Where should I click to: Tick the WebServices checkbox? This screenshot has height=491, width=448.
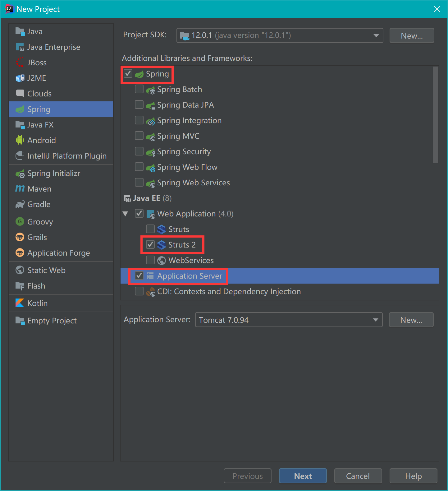(150, 260)
